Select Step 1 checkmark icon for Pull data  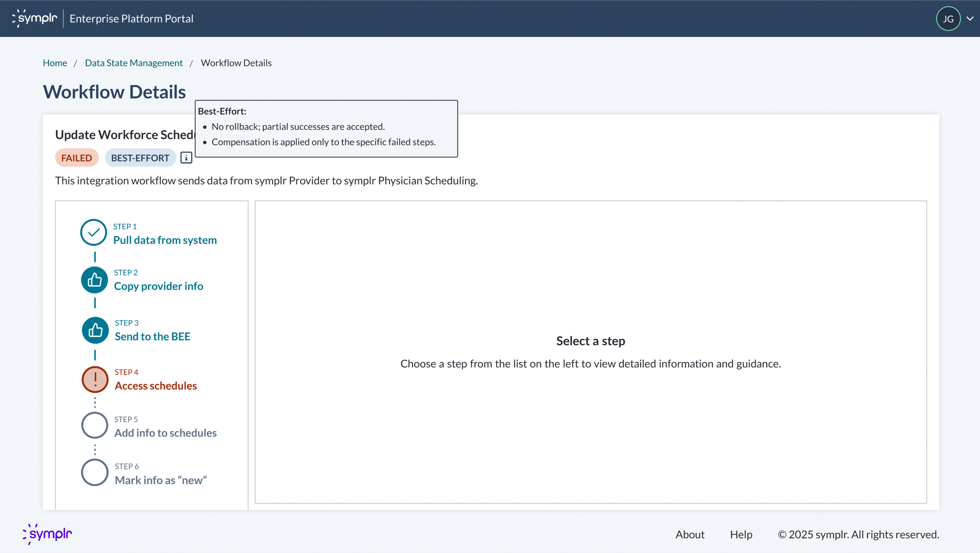pos(95,232)
